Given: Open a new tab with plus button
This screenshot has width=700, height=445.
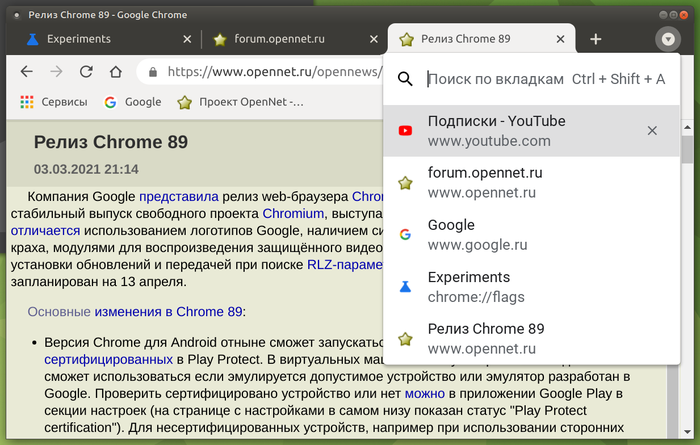Looking at the screenshot, I should coord(596,39).
